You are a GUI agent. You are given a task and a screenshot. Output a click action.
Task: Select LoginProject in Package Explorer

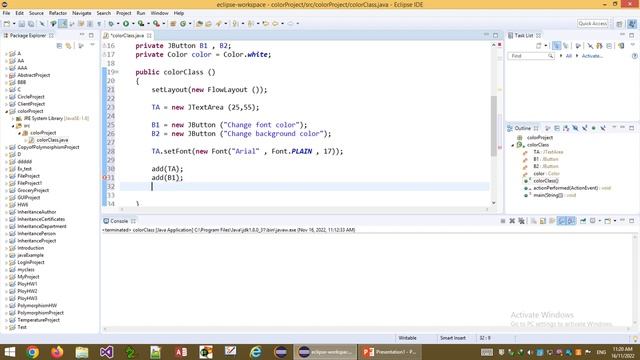pos(31,262)
